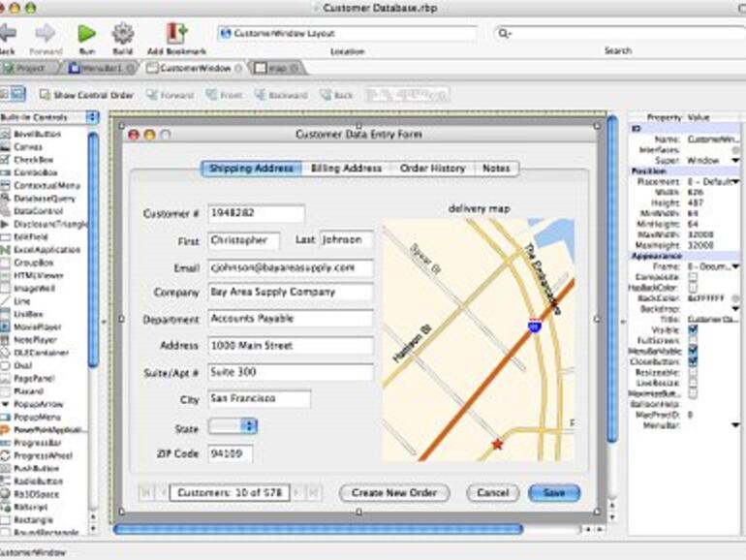Screen dimensions: 746x560
Task: Click the send to Back icon
Action: coord(326,95)
